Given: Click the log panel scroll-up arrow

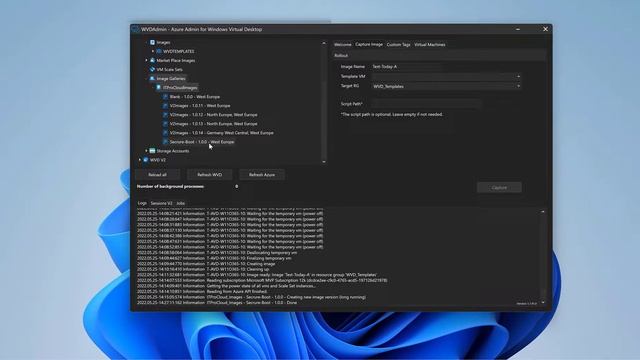Looking at the screenshot, I should [543, 211].
